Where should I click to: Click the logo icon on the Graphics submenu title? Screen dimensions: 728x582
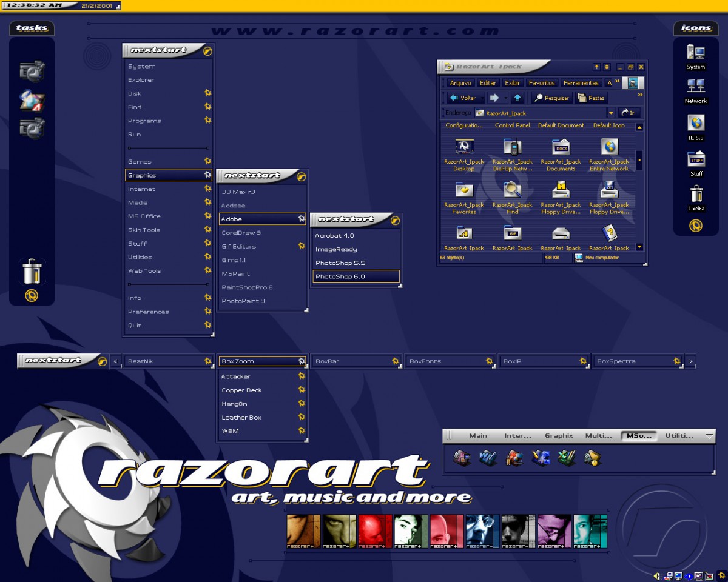(x=302, y=176)
